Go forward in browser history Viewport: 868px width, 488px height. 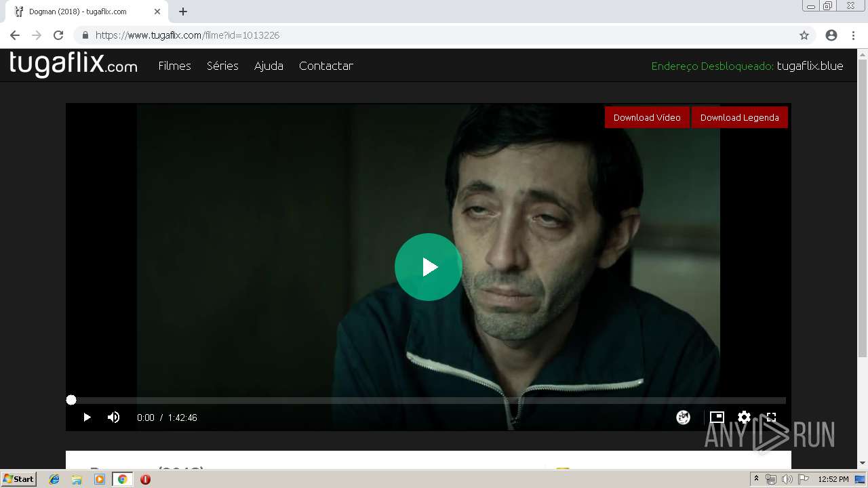click(x=37, y=35)
